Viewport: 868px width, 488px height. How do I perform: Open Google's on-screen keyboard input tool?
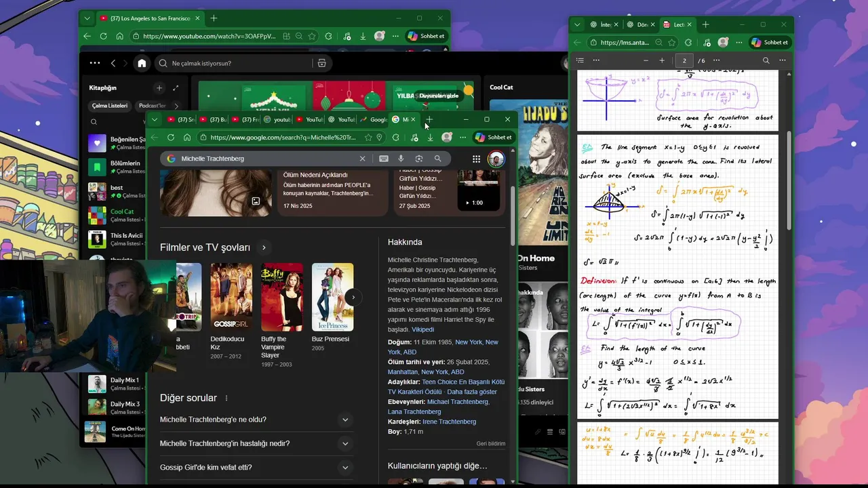pos(384,159)
